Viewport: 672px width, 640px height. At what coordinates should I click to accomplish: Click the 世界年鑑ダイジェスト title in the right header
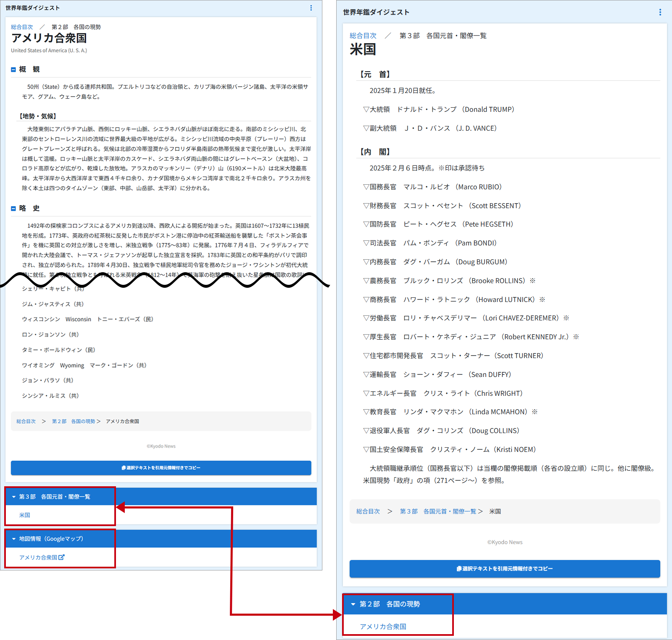(x=376, y=12)
